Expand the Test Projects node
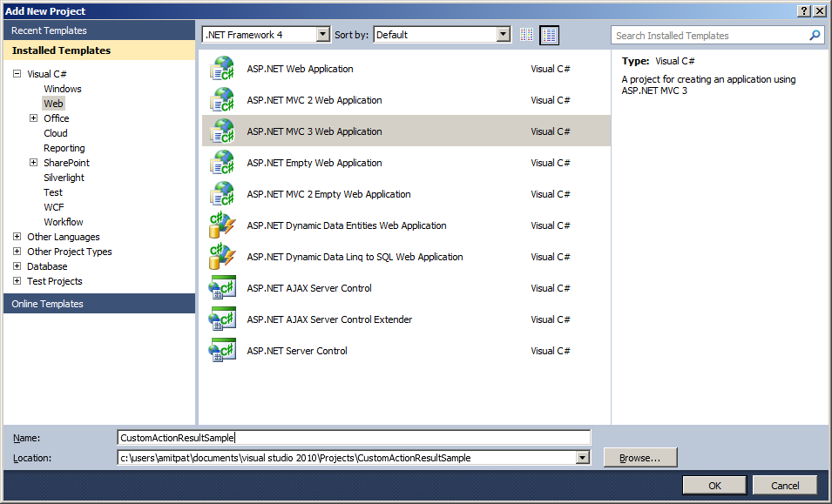Image resolution: width=832 pixels, height=504 pixels. (17, 281)
